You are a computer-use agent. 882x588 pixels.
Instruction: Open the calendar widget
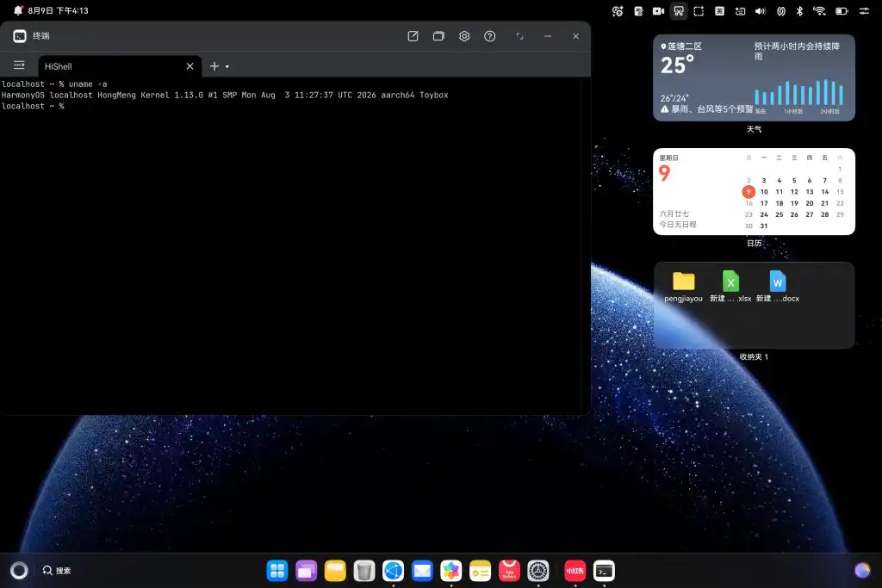754,191
